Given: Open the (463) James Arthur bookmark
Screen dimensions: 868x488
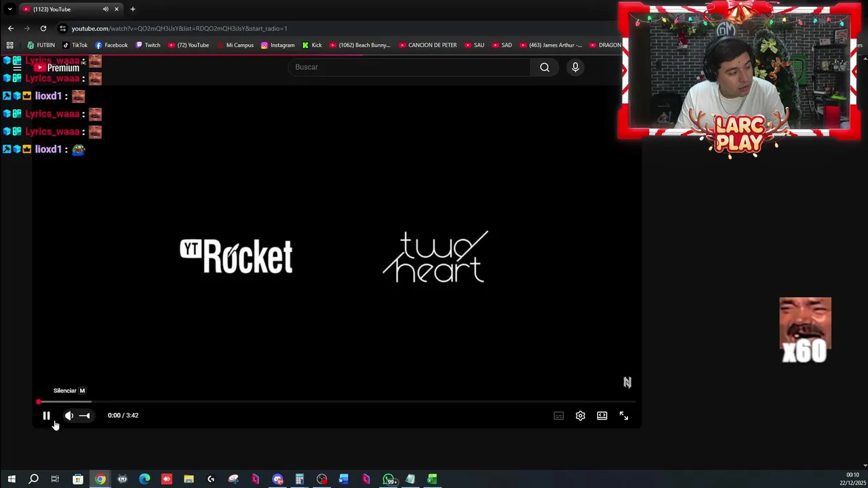Looking at the screenshot, I should pyautogui.click(x=551, y=45).
